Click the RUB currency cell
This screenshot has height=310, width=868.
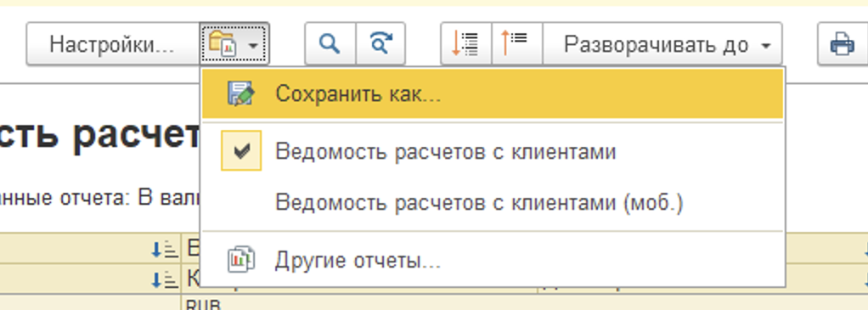click(x=203, y=304)
